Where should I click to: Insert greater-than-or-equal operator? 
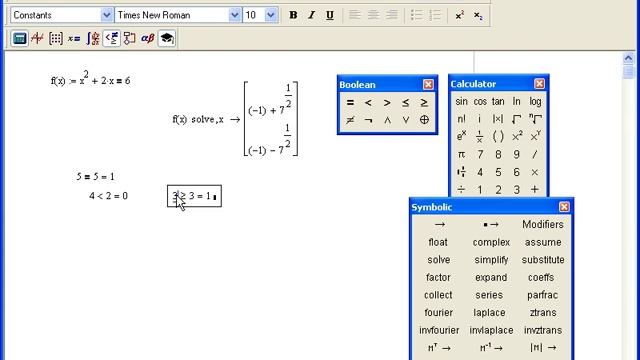(x=424, y=102)
